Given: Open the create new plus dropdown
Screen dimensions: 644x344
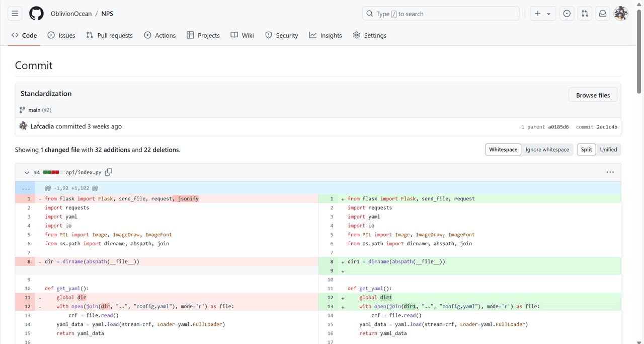Looking at the screenshot, I should click(543, 14).
